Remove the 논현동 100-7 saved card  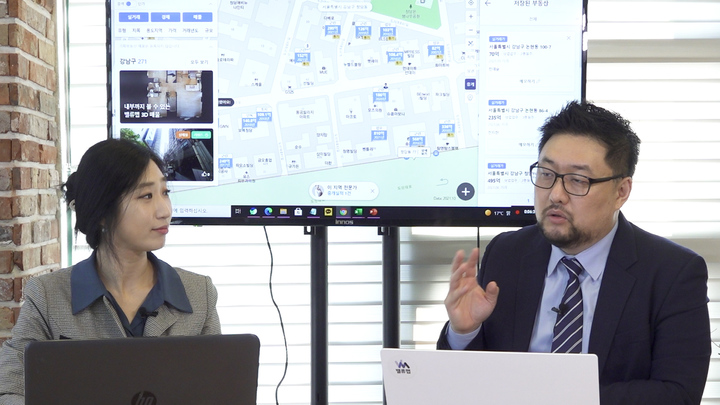coord(568,38)
